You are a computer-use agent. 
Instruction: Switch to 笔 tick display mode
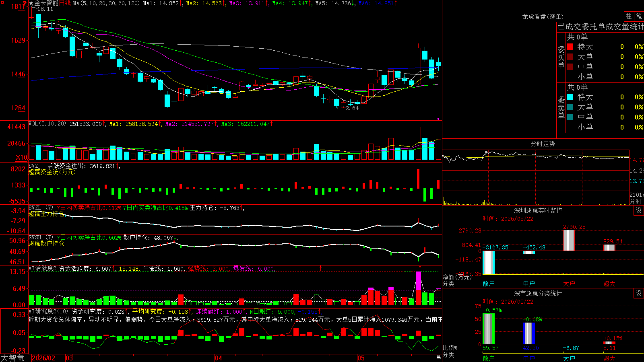tap(639, 16)
